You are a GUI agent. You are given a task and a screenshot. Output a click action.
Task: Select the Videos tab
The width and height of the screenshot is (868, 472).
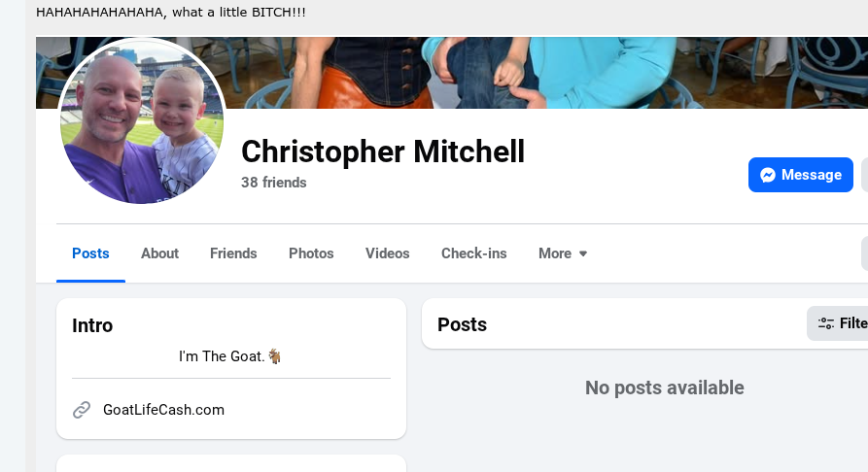pos(388,253)
